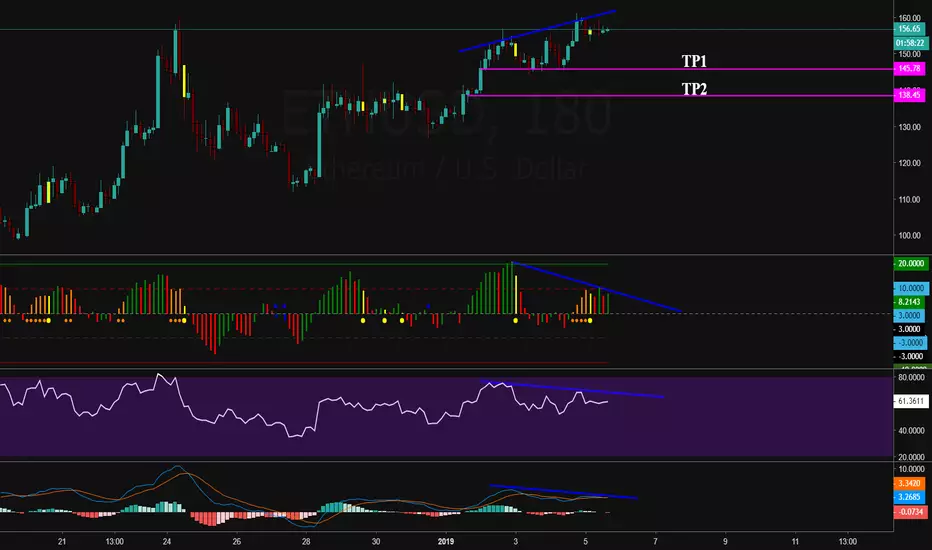The height and width of the screenshot is (550, 932).
Task: Click the 100.00 price axis label
Action: pos(909,235)
